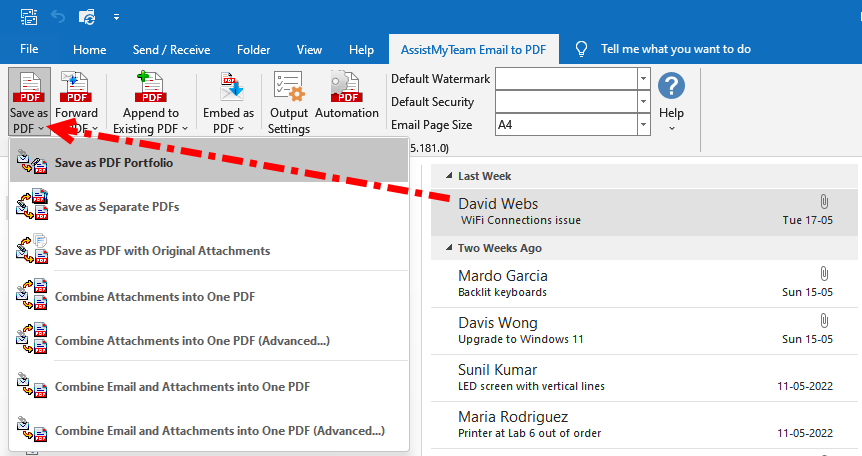862x456 pixels.
Task: Choose Save as PDF with Original Attachments
Action: click(209, 251)
